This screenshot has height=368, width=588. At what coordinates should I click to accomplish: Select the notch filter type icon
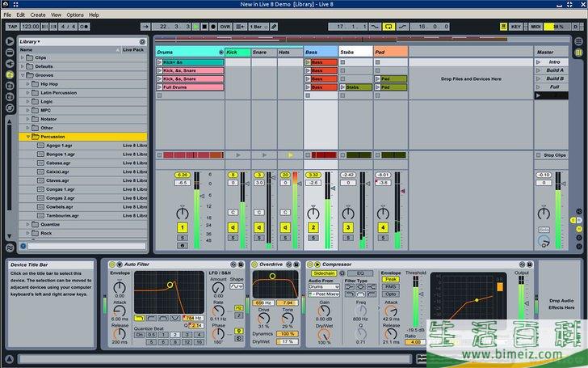coord(175,318)
